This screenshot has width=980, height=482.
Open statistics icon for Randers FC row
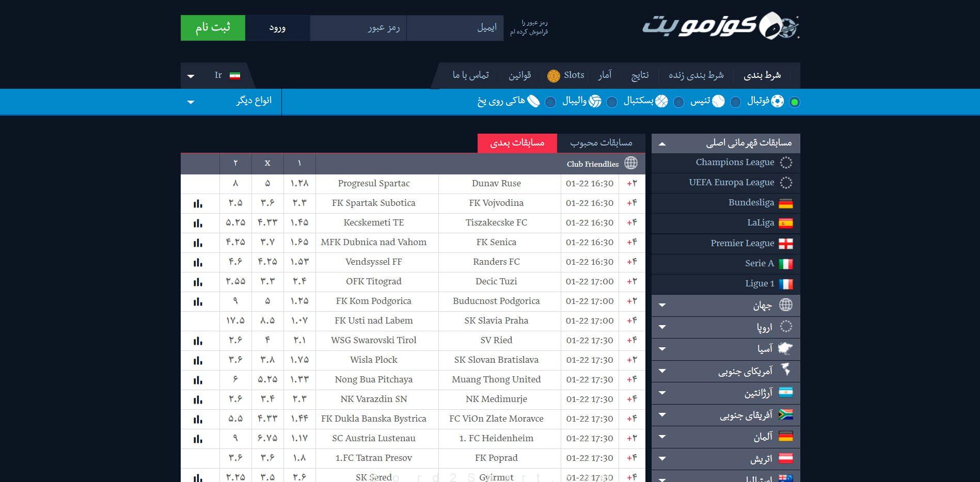(198, 262)
